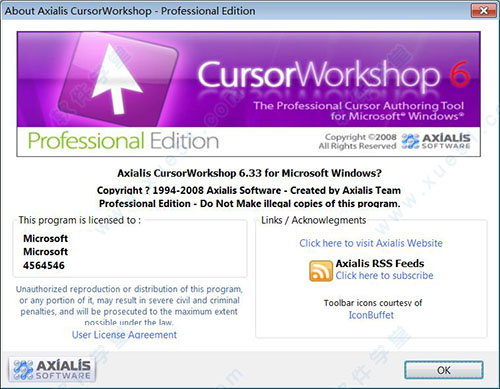The height and width of the screenshot is (389, 500).
Task: Click the licensed serial number 4564546
Action: point(44,266)
